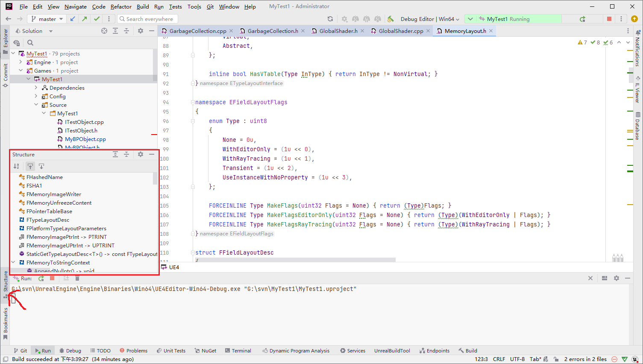Viewport: 643px width, 364px height.
Task: Click more actions vertical dots in toolbar
Action: (x=109, y=19)
